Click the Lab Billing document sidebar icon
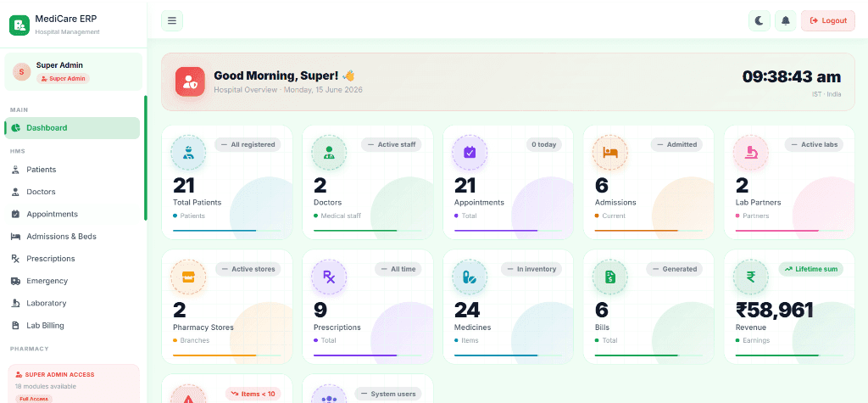This screenshot has width=868, height=403. point(15,326)
